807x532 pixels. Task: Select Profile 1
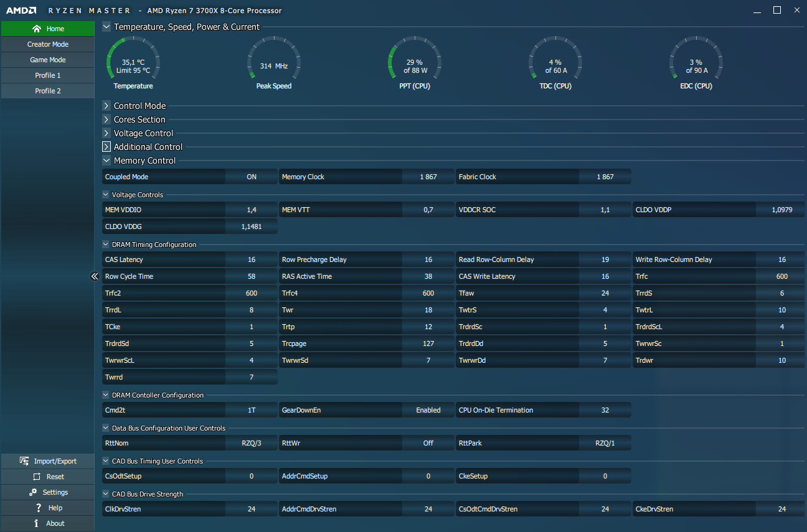48,75
